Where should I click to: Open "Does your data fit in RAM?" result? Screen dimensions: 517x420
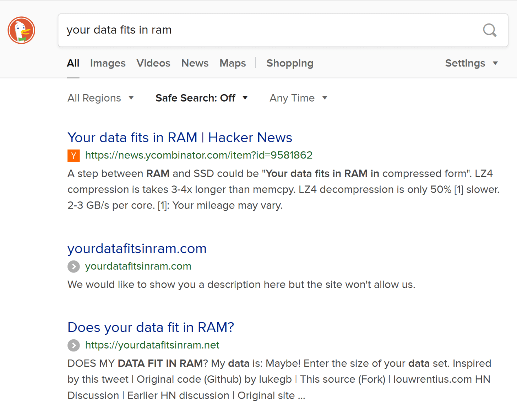(x=151, y=327)
